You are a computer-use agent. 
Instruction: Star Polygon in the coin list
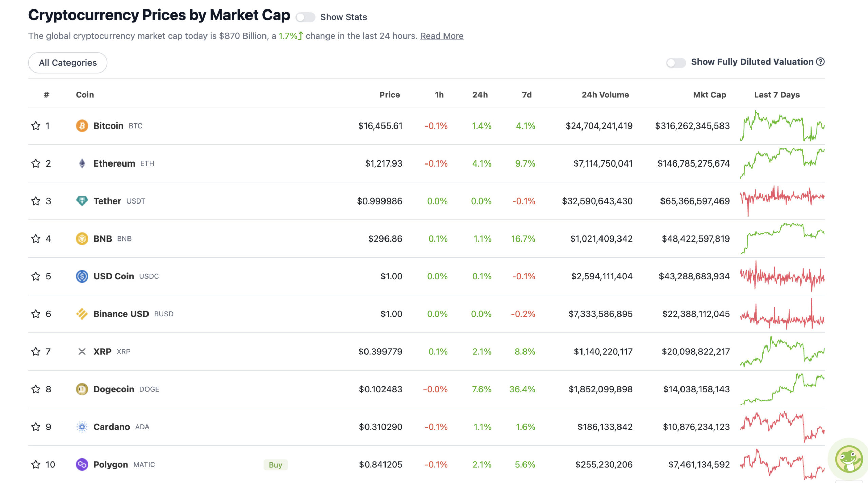point(36,465)
